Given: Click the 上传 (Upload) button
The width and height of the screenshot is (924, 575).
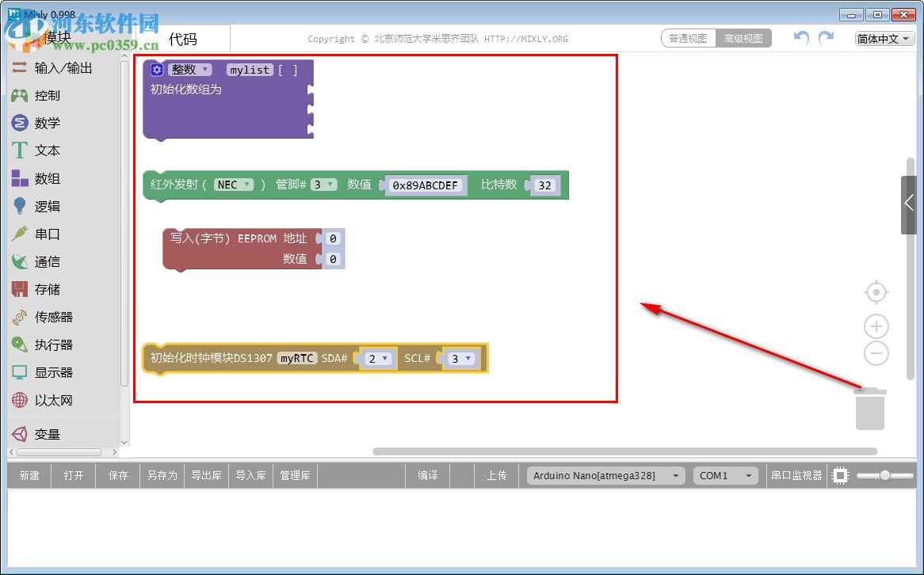Looking at the screenshot, I should (498, 475).
